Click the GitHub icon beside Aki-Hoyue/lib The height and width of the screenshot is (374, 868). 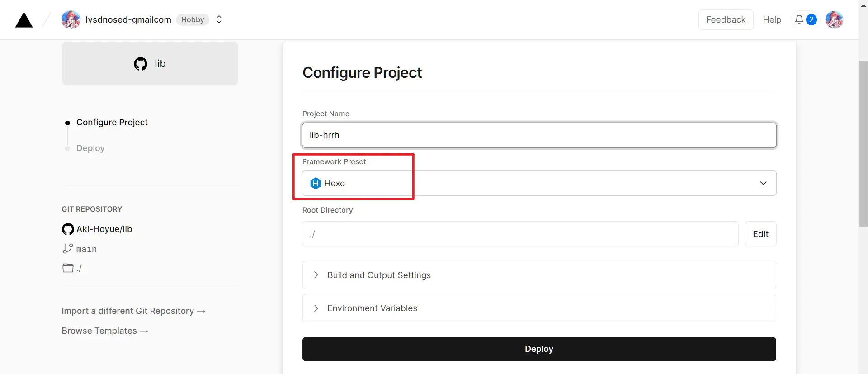(68, 229)
